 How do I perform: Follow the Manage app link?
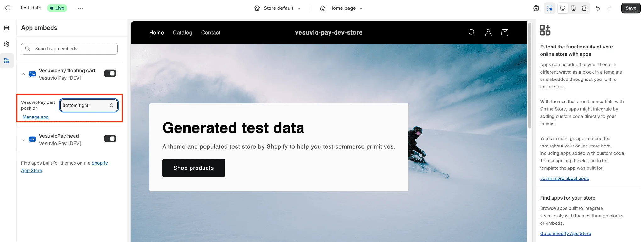pos(36,117)
